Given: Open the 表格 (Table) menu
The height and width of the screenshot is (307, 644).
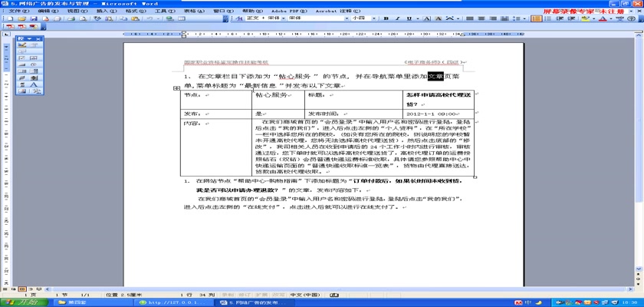Looking at the screenshot, I should (194, 11).
